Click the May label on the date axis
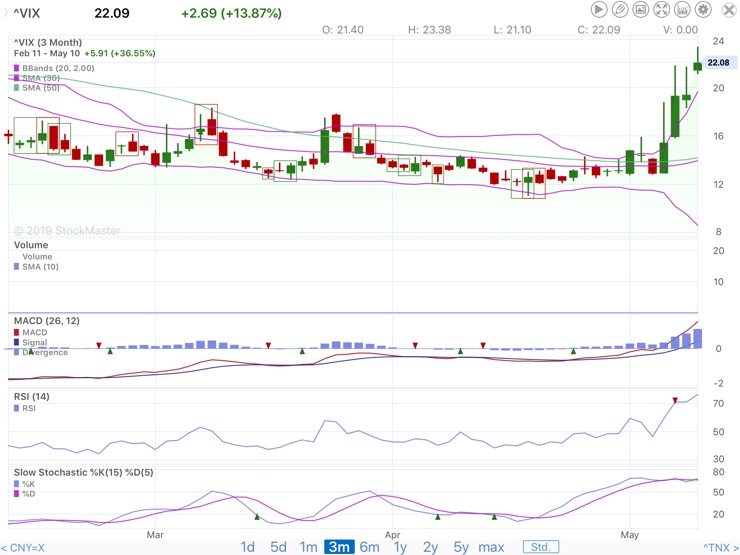This screenshot has width=740, height=555. click(630, 535)
